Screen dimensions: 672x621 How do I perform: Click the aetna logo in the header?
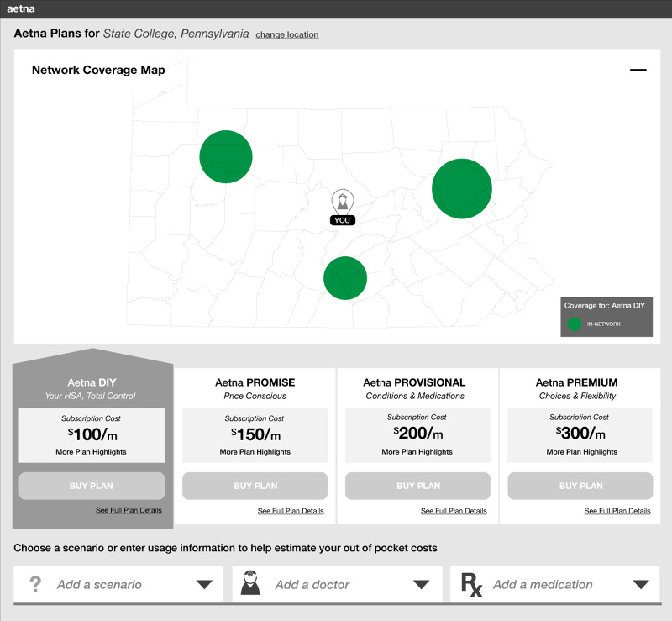pos(21,8)
